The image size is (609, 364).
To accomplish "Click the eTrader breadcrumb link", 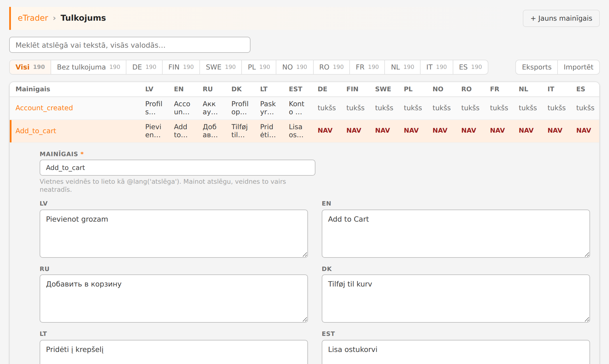I will click(33, 18).
